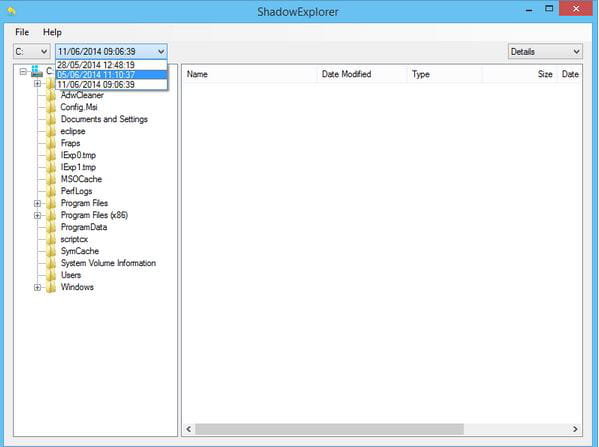
Task: Select System Volume Information folder
Action: coord(108,263)
